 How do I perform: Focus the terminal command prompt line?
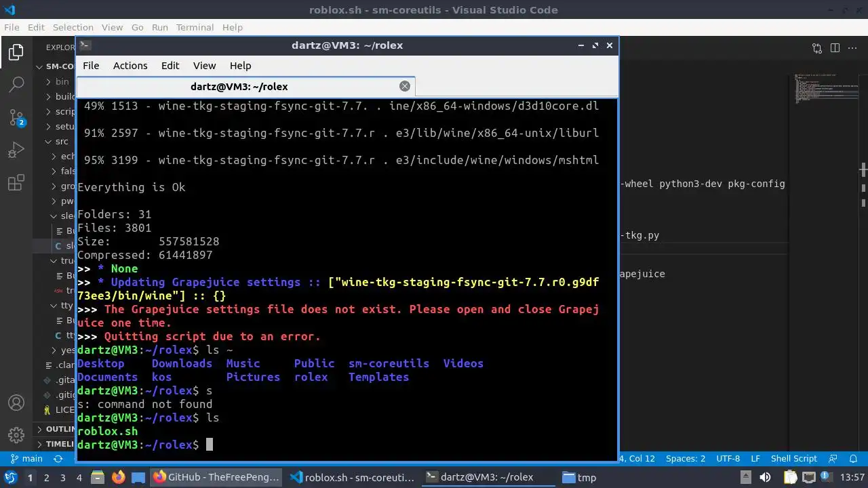pos(347,445)
